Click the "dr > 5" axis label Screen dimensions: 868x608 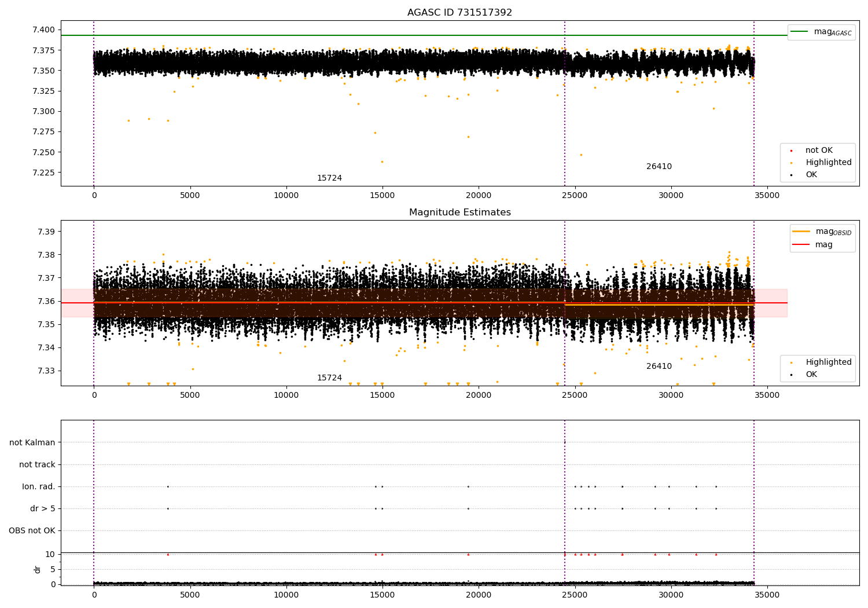point(43,508)
